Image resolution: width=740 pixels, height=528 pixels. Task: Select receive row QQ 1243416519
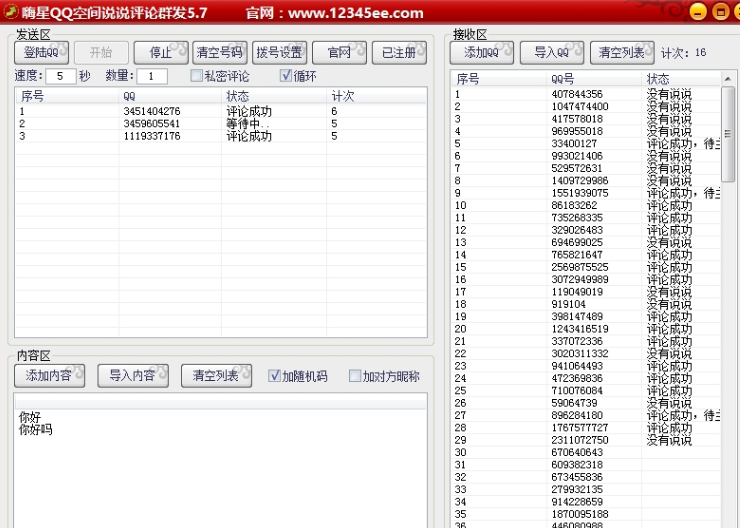click(x=586, y=329)
